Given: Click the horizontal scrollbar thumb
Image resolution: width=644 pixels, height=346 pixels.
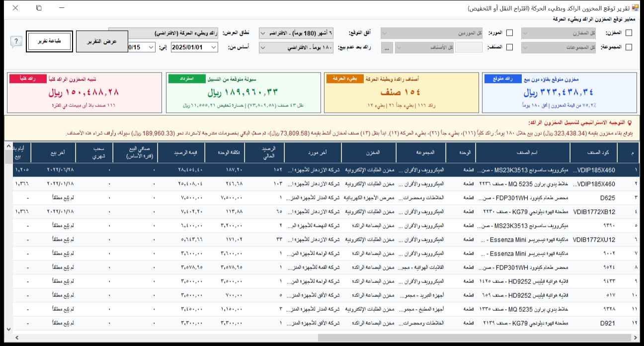Looking at the screenshot, I should coord(474,338).
